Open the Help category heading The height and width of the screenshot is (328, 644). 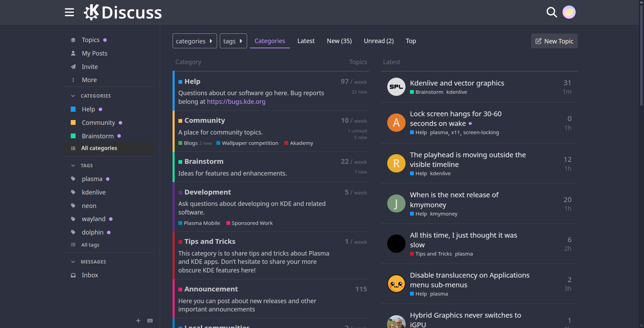coord(192,82)
